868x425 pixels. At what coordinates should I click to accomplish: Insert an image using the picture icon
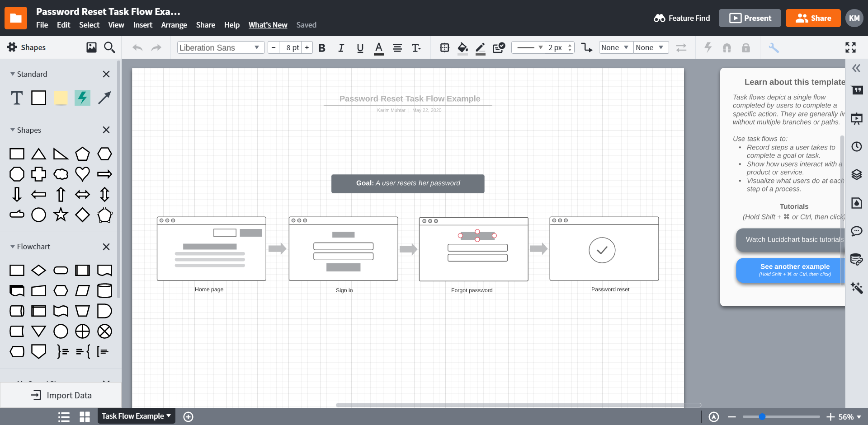(91, 47)
